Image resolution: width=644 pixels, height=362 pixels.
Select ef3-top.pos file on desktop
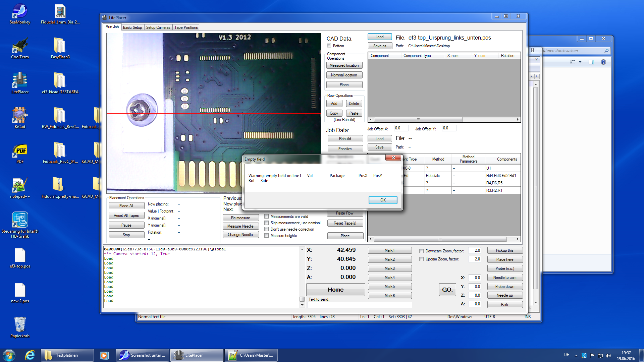click(x=20, y=258)
